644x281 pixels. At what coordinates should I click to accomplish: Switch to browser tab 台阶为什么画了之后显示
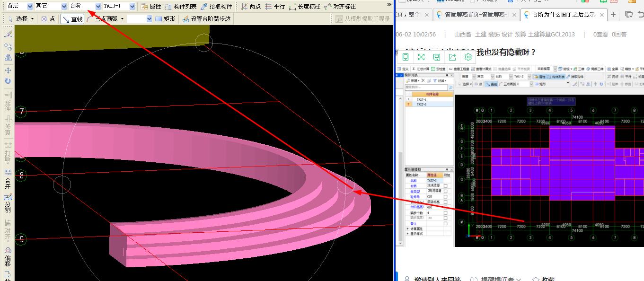(563, 15)
